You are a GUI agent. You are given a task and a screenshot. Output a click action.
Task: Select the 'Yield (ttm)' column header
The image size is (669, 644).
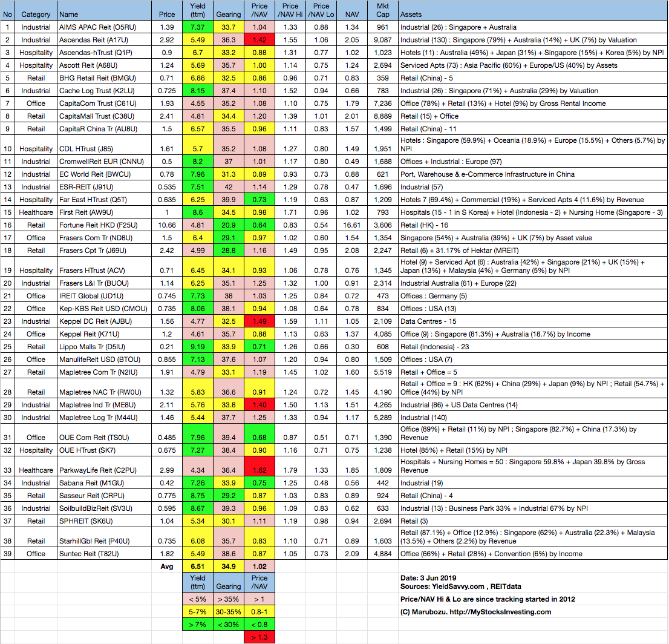tap(198, 10)
